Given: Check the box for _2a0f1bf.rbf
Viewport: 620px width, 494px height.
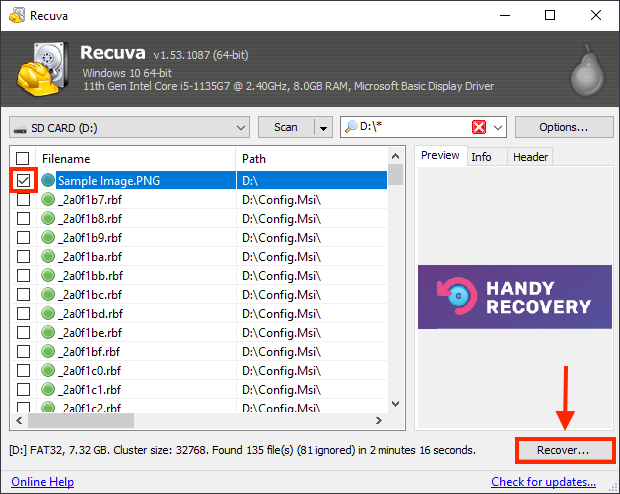Looking at the screenshot, I should pyautogui.click(x=23, y=351).
